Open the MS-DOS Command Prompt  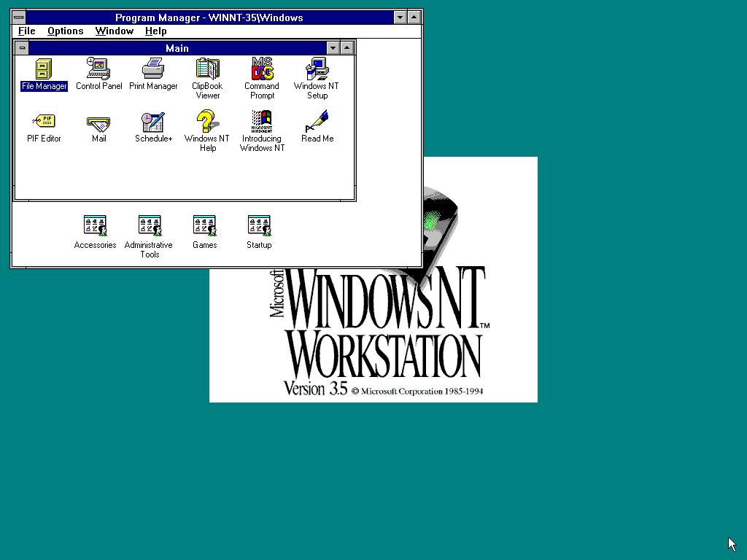click(x=261, y=69)
